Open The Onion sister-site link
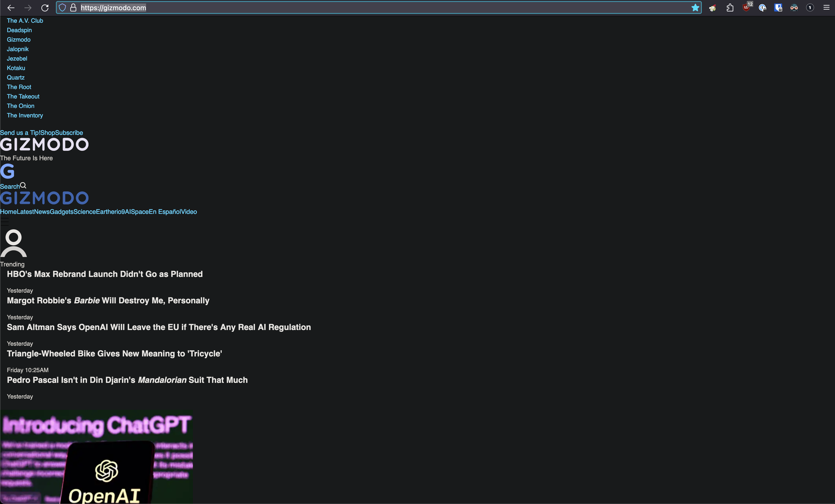The height and width of the screenshot is (504, 835). pyautogui.click(x=20, y=106)
